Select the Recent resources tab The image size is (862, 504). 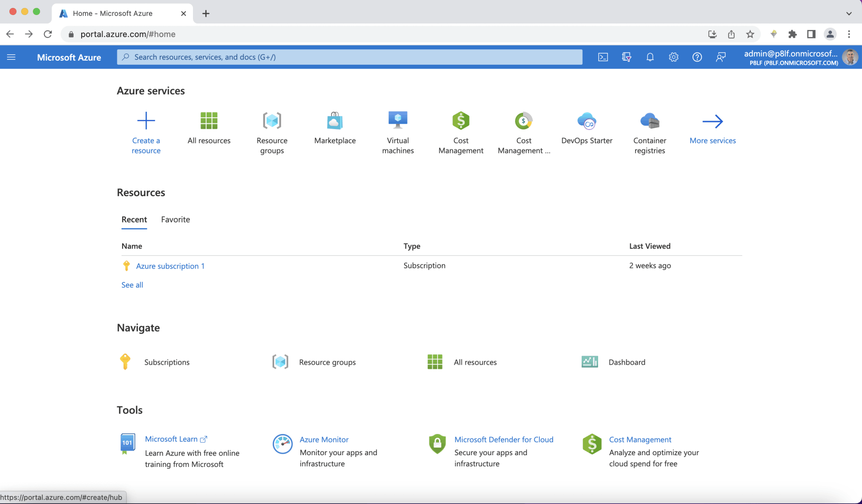tap(134, 220)
